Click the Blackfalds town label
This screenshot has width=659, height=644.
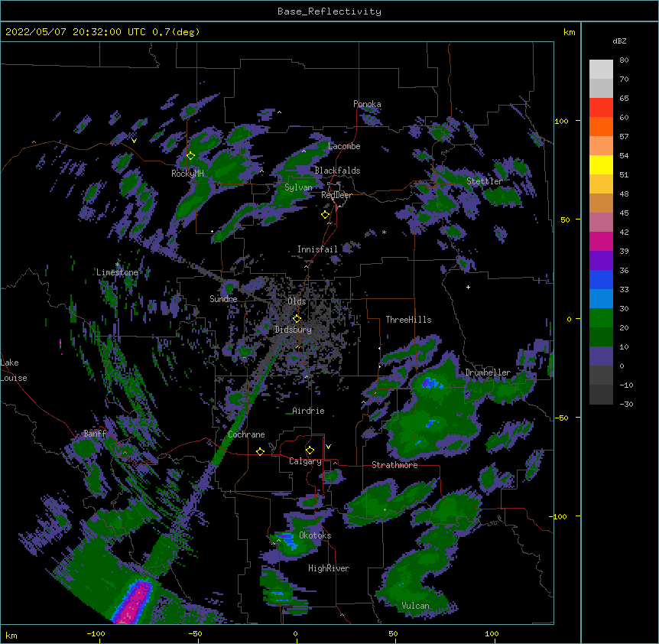click(x=337, y=171)
